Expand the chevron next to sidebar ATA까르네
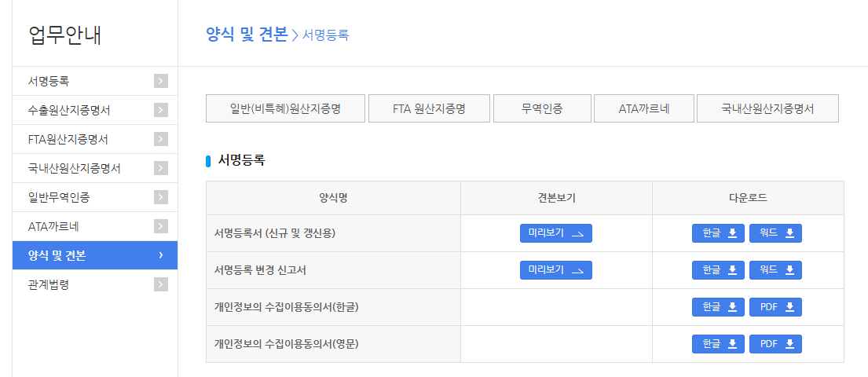 160,226
